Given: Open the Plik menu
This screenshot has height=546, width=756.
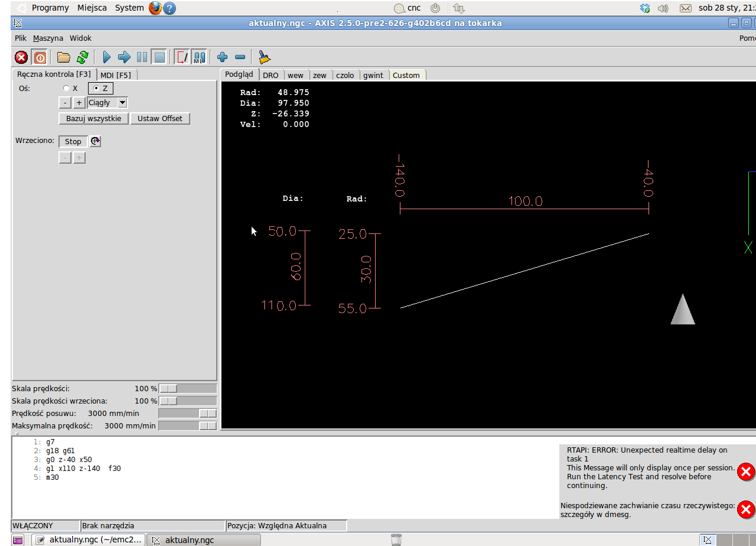Looking at the screenshot, I should 21,38.
